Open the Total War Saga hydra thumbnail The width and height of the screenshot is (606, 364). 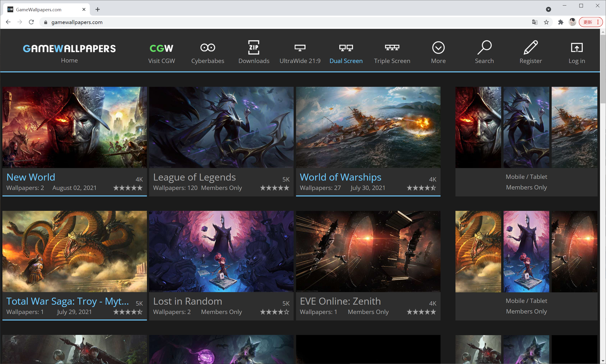75,251
